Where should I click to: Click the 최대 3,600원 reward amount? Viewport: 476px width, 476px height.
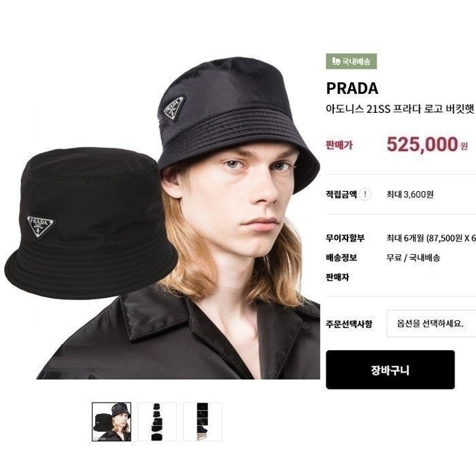[x=410, y=194]
